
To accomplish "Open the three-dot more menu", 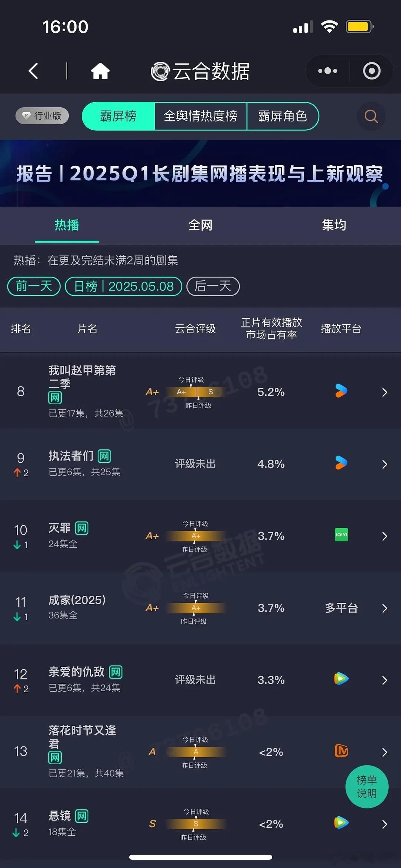I will click(327, 71).
